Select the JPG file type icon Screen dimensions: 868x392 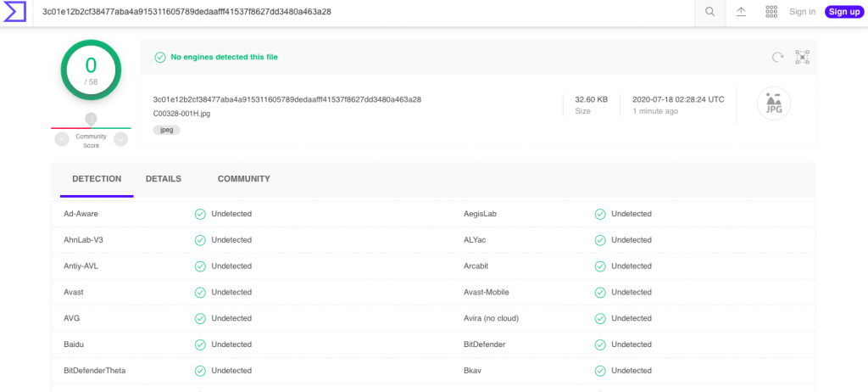(x=773, y=104)
